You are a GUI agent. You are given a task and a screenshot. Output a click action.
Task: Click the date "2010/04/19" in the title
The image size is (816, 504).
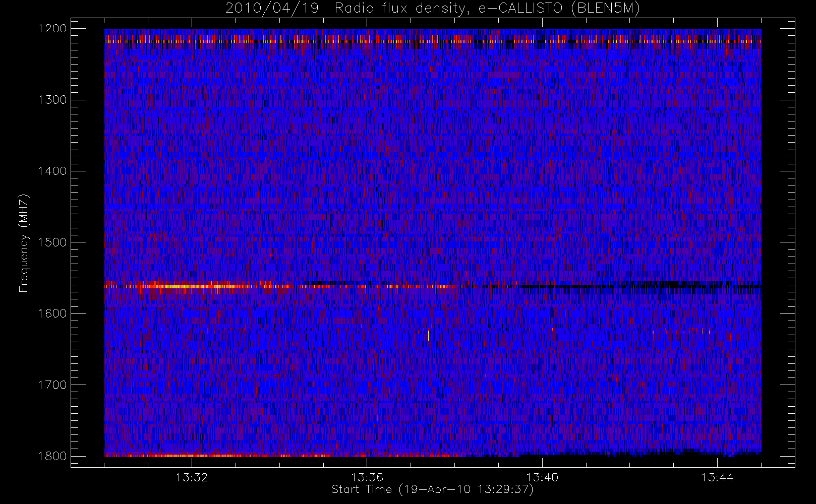(x=272, y=9)
